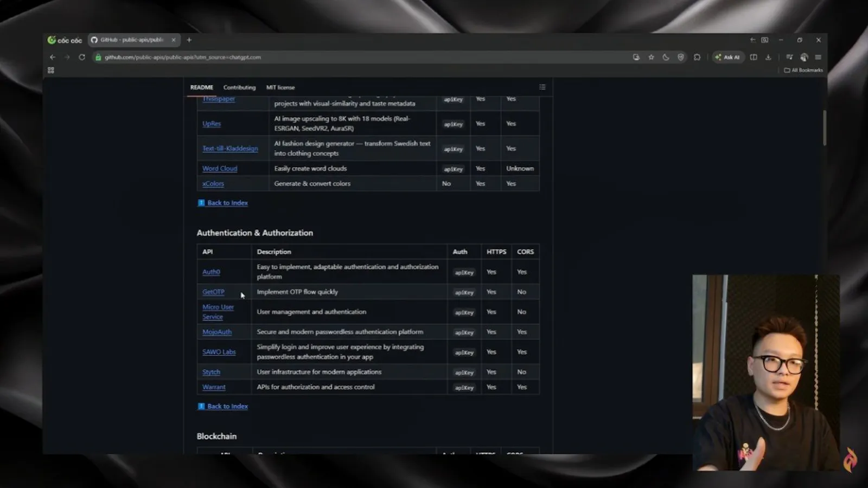Open the apps grid on bookmarks bar

coord(51,70)
